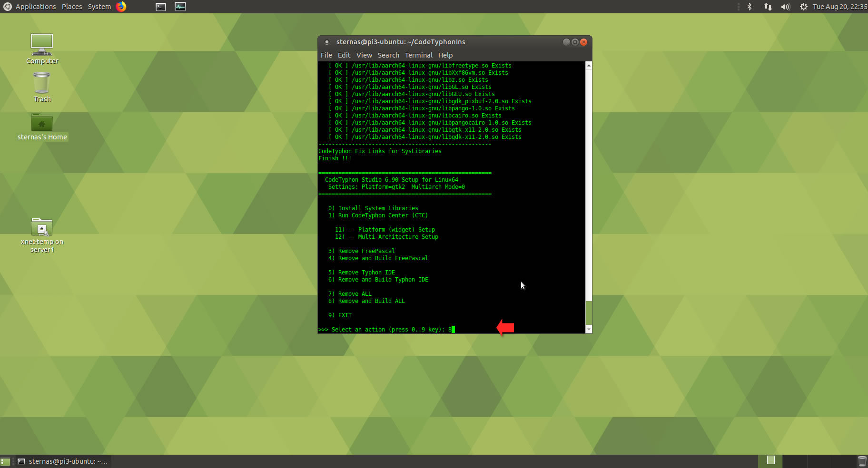Open the System menu
This screenshot has height=468, width=868.
click(x=99, y=7)
